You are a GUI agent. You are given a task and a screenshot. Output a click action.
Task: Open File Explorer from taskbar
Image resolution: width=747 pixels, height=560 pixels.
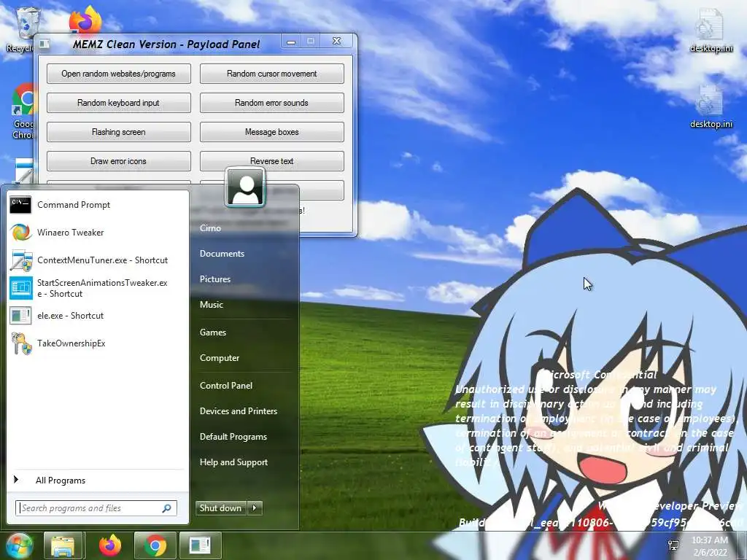point(63,545)
